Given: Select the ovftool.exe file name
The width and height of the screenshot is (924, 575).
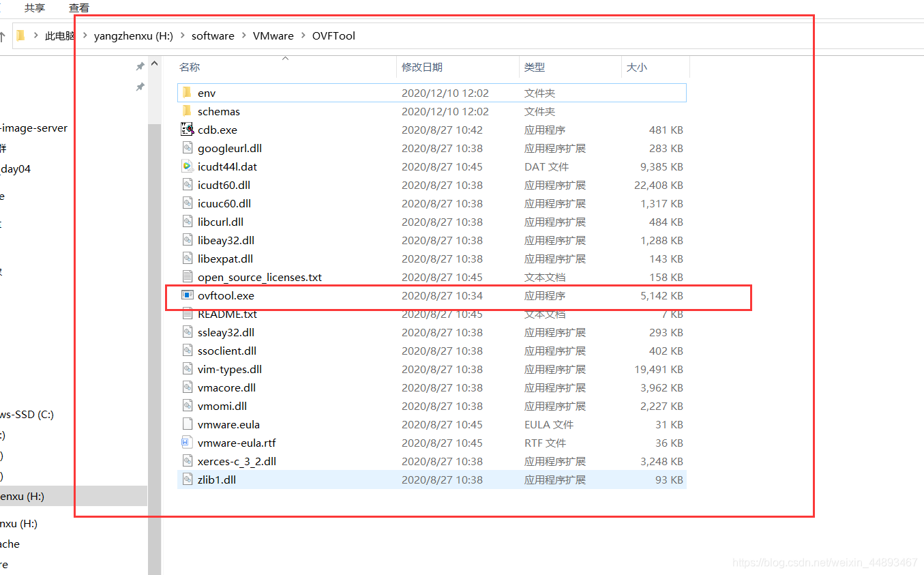Looking at the screenshot, I should [x=226, y=295].
